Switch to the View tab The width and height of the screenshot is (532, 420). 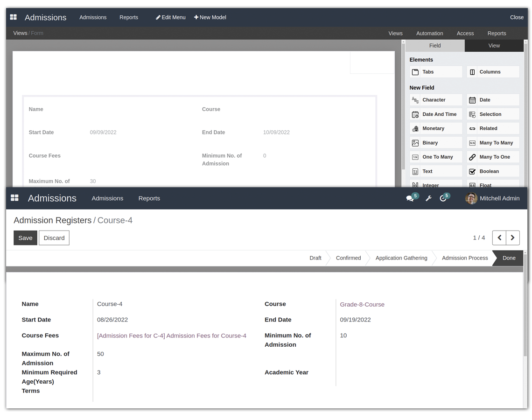494,46
